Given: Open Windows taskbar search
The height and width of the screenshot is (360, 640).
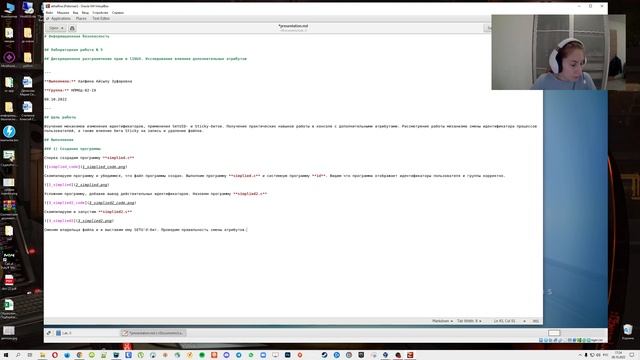Looking at the screenshot, I should pos(18,355).
